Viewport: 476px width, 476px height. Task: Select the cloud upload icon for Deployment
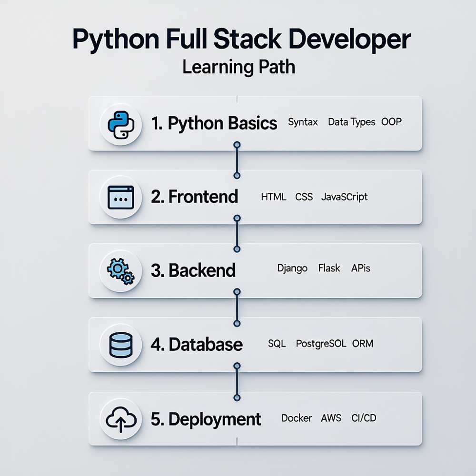pyautogui.click(x=120, y=418)
